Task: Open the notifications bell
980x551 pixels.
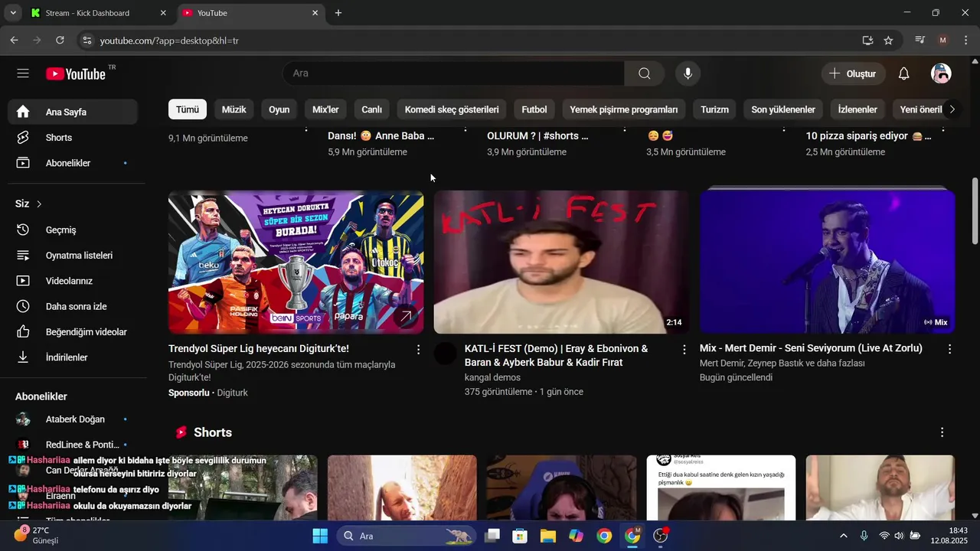Action: pos(903,73)
